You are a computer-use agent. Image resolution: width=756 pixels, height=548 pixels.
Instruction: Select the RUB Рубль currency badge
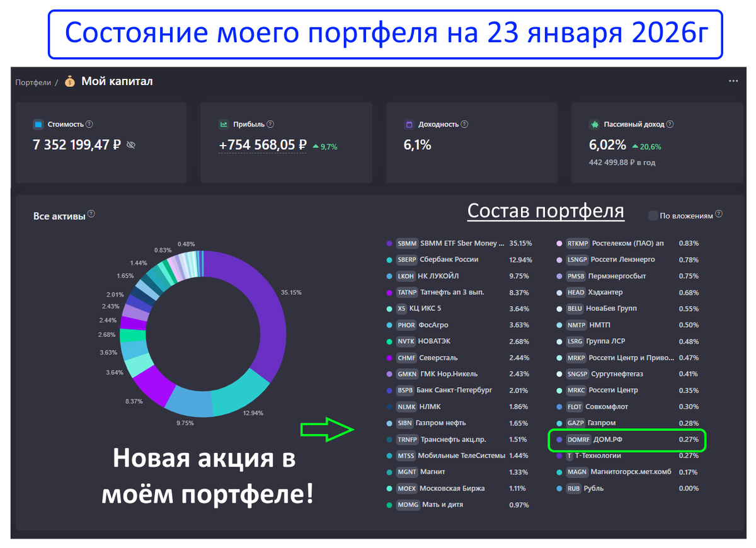[574, 488]
